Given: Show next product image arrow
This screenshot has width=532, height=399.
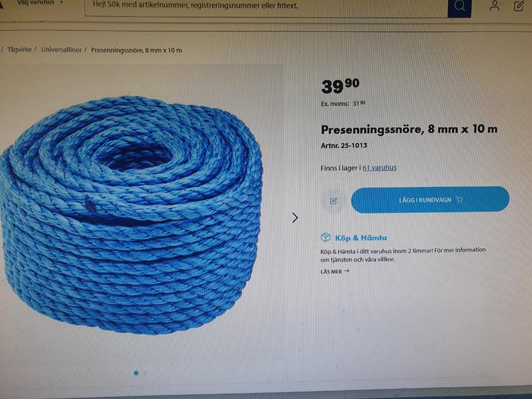Looking at the screenshot, I should coord(295,218).
